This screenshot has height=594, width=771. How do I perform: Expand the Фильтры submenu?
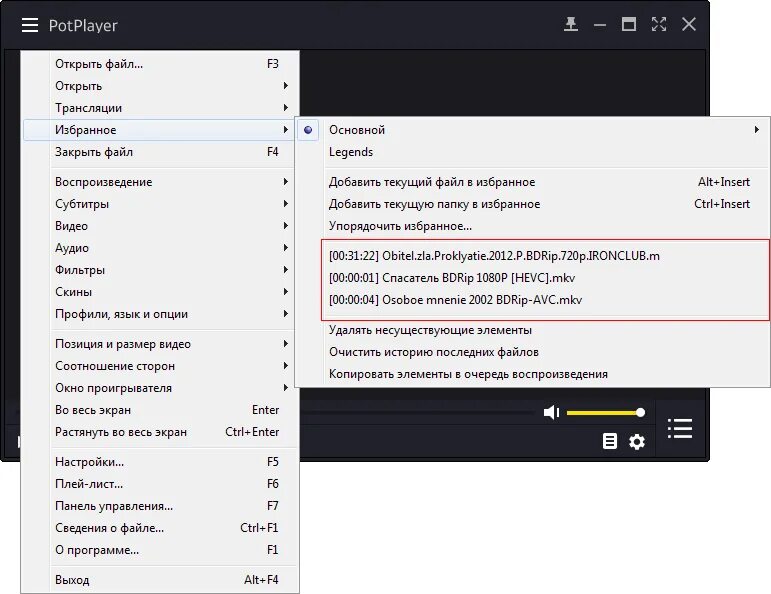point(161,269)
